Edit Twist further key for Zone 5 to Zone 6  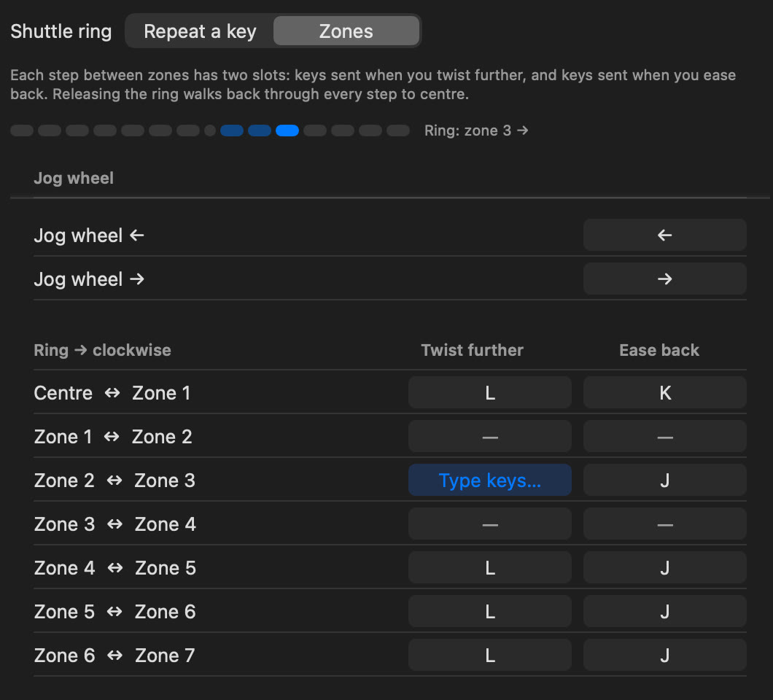[490, 611]
